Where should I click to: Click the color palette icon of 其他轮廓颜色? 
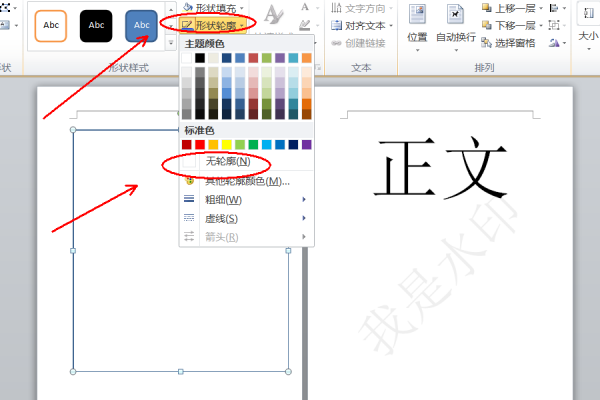pyautogui.click(x=189, y=181)
